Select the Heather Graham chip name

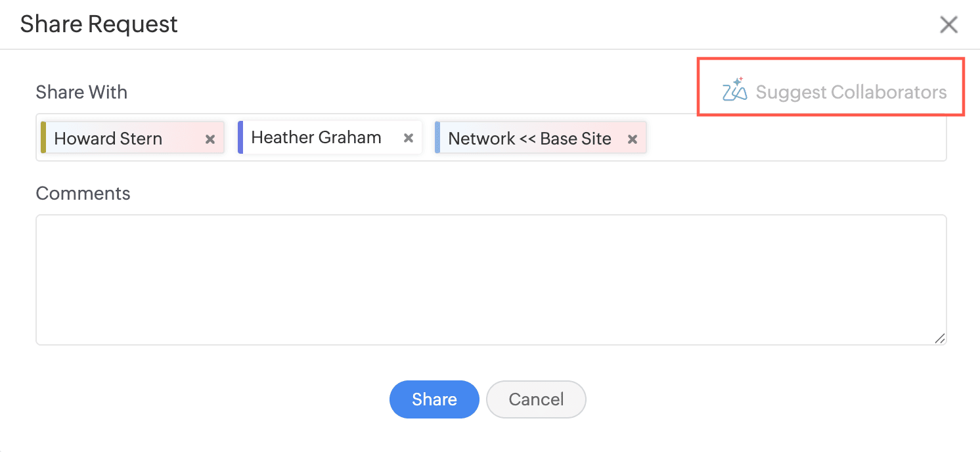click(x=316, y=137)
